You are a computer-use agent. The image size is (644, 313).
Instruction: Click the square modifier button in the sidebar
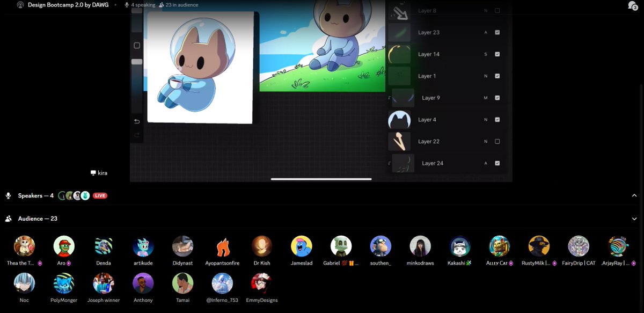(x=137, y=46)
